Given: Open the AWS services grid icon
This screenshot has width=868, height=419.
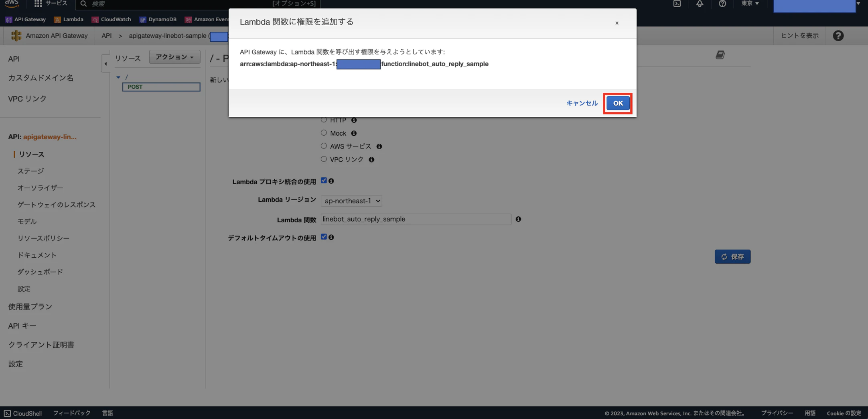Looking at the screenshot, I should tap(38, 4).
